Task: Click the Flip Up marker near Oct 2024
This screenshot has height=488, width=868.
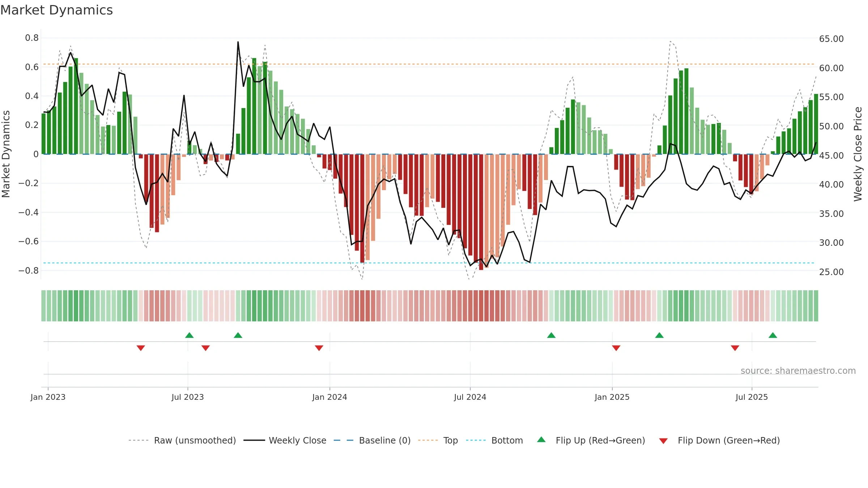Action: (x=551, y=335)
